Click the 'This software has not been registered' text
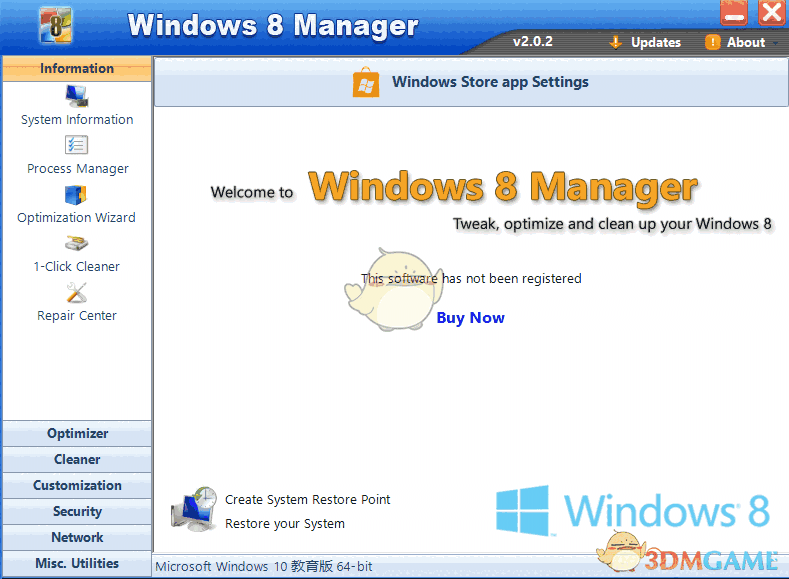Screen dimensions: 789x579 point(471,279)
